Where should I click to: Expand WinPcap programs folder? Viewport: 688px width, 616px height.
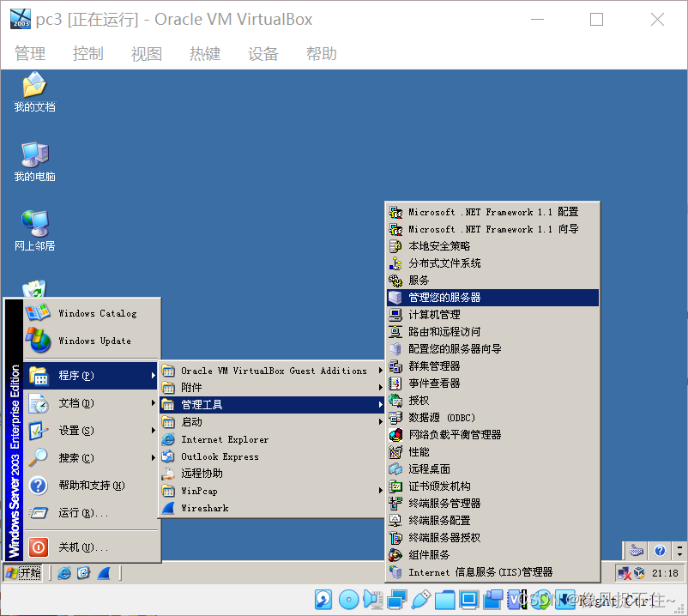pyautogui.click(x=271, y=491)
